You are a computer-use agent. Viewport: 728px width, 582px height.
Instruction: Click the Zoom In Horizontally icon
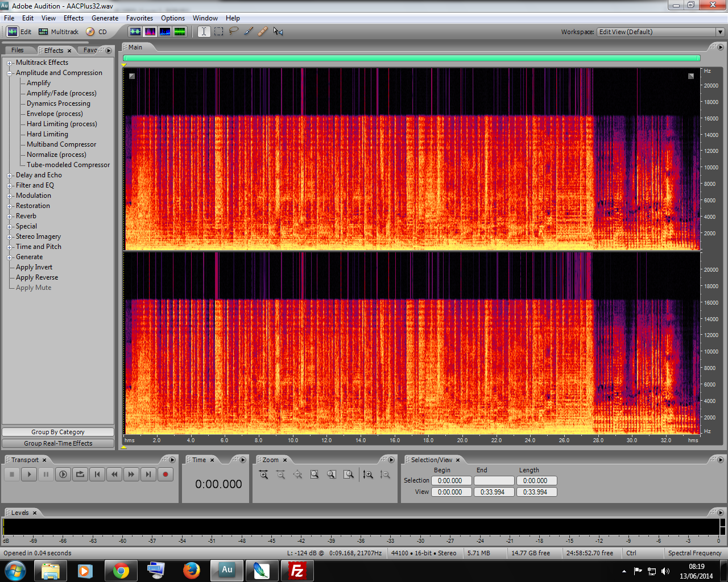click(263, 474)
